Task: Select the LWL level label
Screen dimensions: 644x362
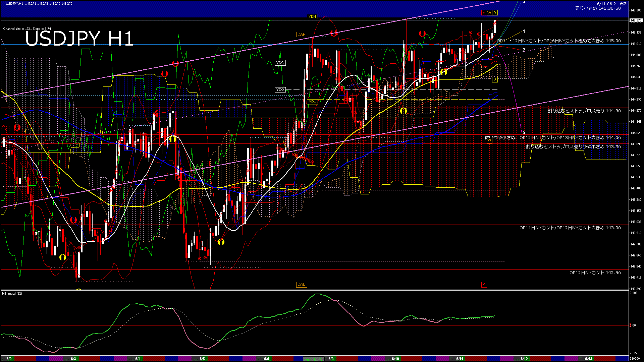Action: (301, 284)
